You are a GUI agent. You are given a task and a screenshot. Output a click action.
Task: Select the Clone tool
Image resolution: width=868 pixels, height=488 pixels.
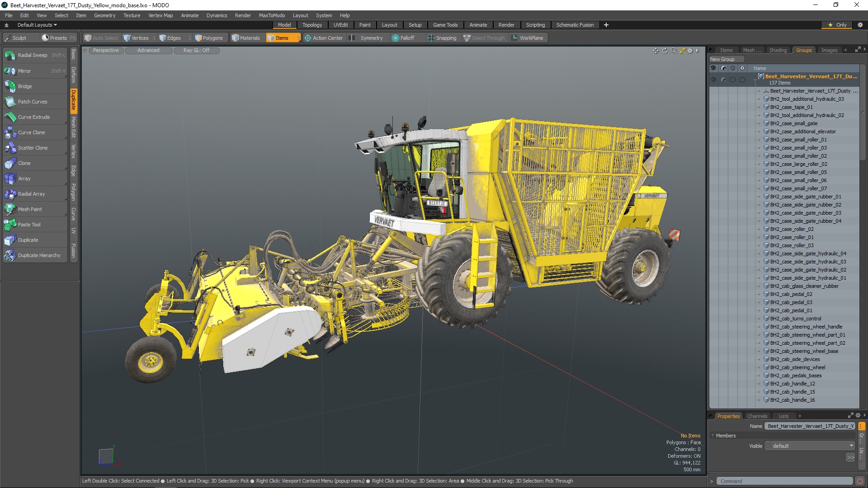35,163
